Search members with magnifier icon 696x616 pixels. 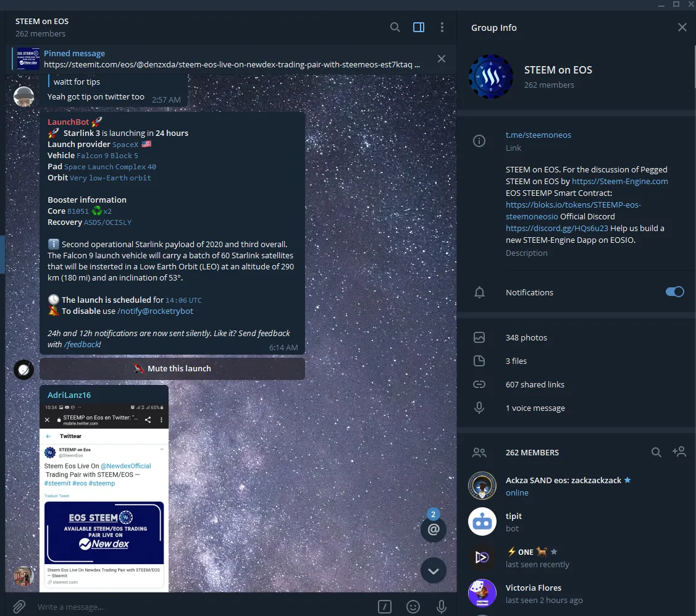coord(656,452)
